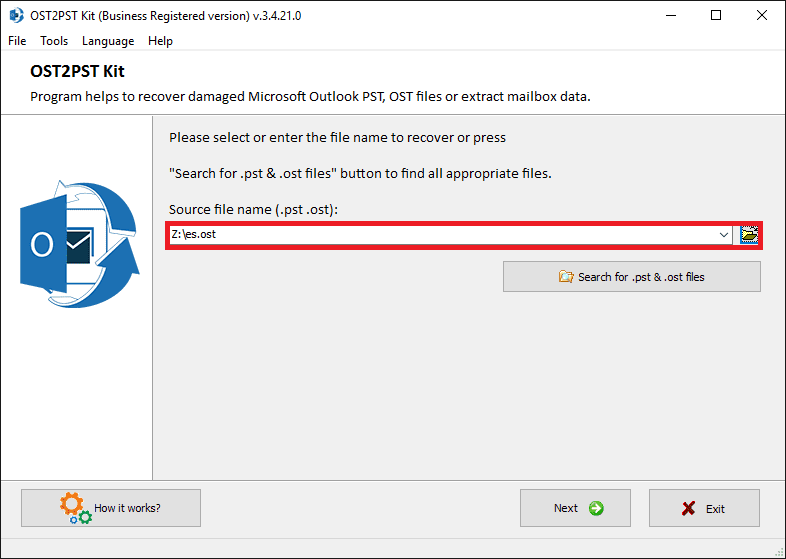Click the Outlook logo conversion graphic
This screenshot has width=786, height=559.
click(x=79, y=244)
